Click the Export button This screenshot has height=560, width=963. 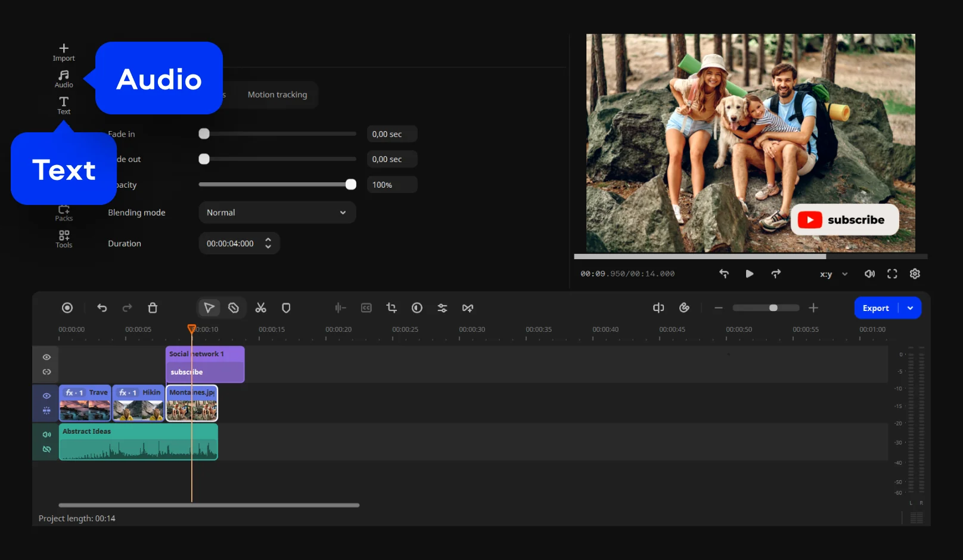coord(876,308)
